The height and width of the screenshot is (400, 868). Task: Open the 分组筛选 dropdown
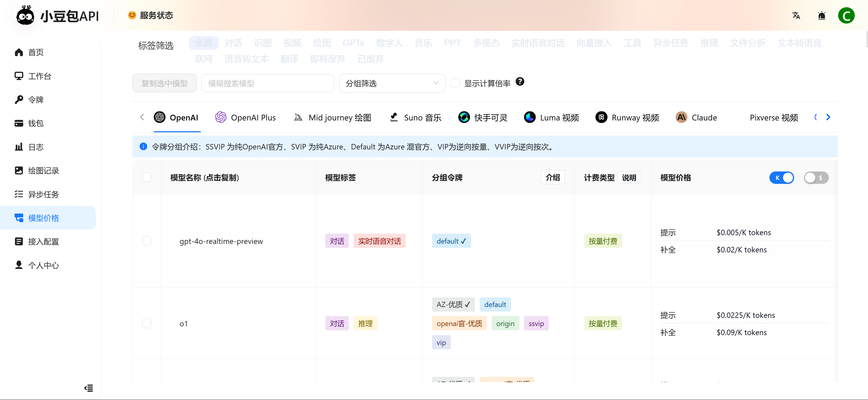click(x=392, y=83)
